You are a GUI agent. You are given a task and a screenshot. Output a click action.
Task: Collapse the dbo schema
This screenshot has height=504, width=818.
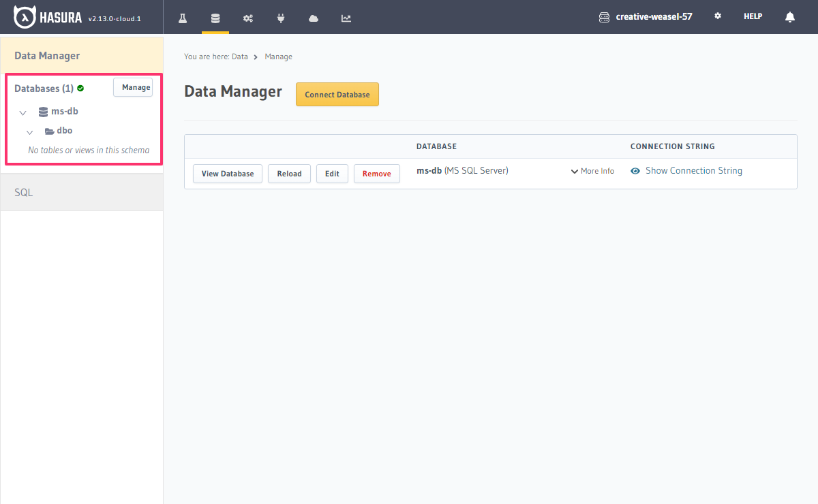pos(29,131)
